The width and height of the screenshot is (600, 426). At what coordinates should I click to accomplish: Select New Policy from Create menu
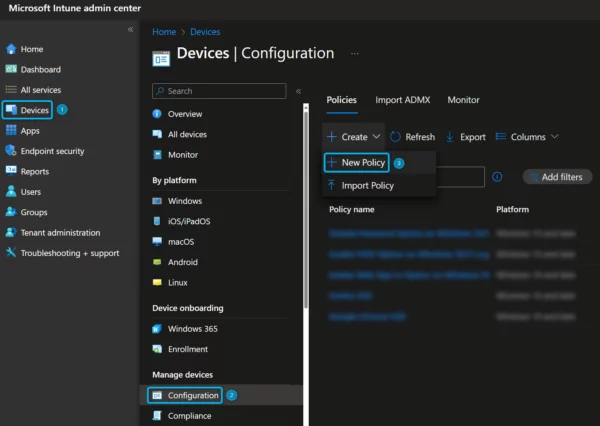coord(357,163)
